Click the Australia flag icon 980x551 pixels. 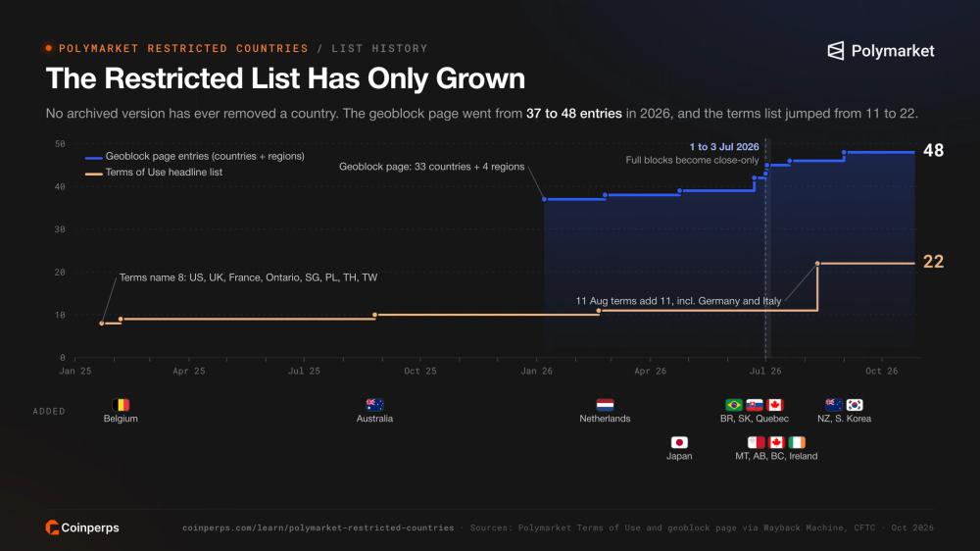click(x=374, y=405)
